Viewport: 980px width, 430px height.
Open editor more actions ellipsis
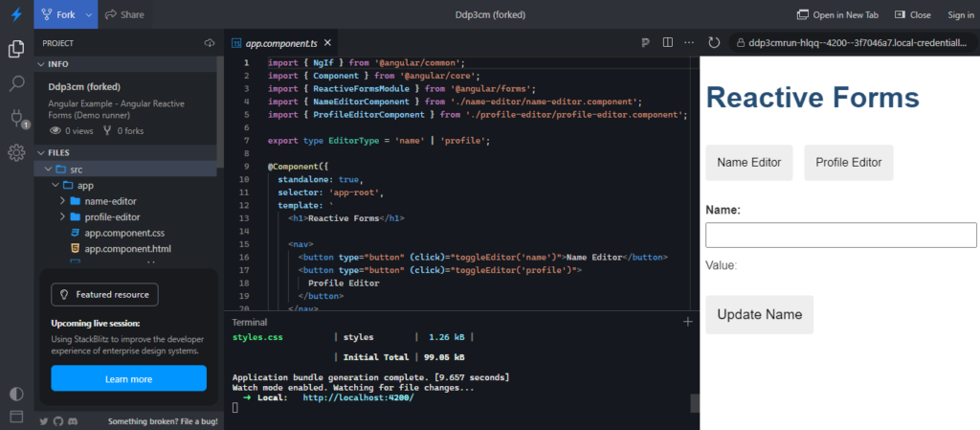[x=689, y=42]
